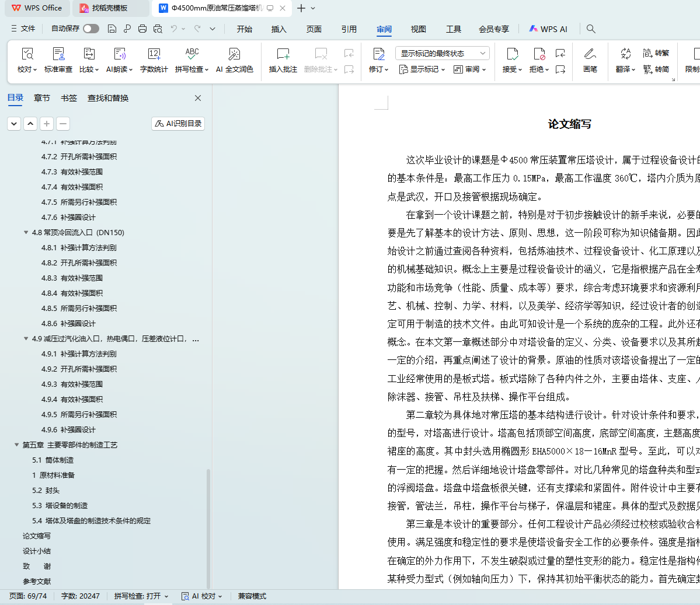Click the print icon in quick toolbar

pyautogui.click(x=142, y=29)
